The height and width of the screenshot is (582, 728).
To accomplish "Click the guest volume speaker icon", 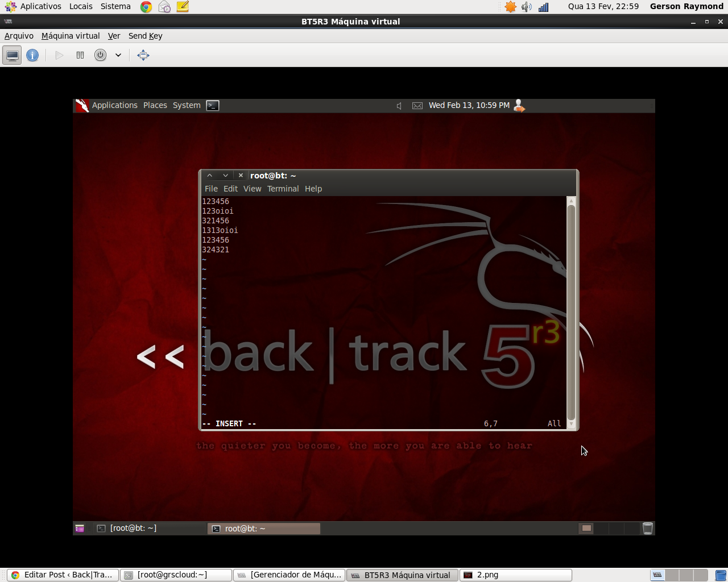I will click(399, 106).
